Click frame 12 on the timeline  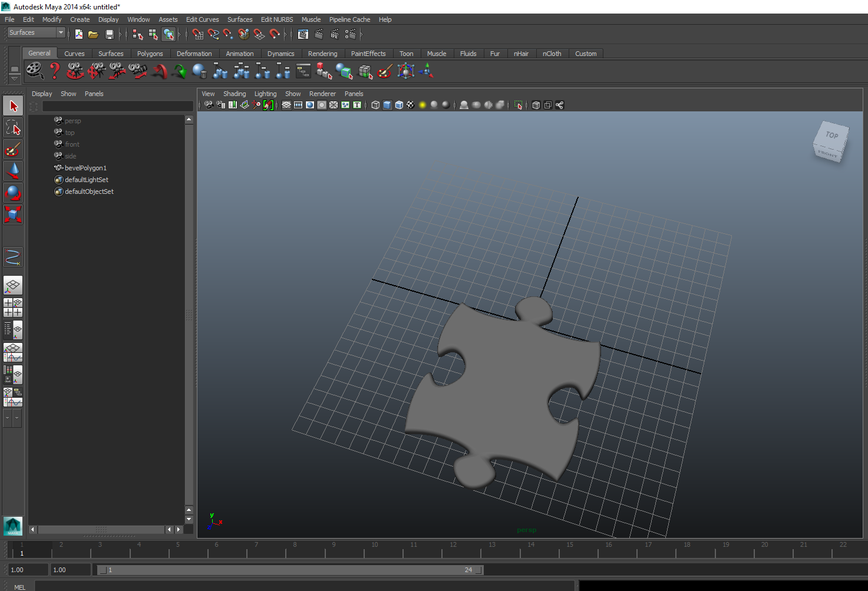pyautogui.click(x=453, y=549)
